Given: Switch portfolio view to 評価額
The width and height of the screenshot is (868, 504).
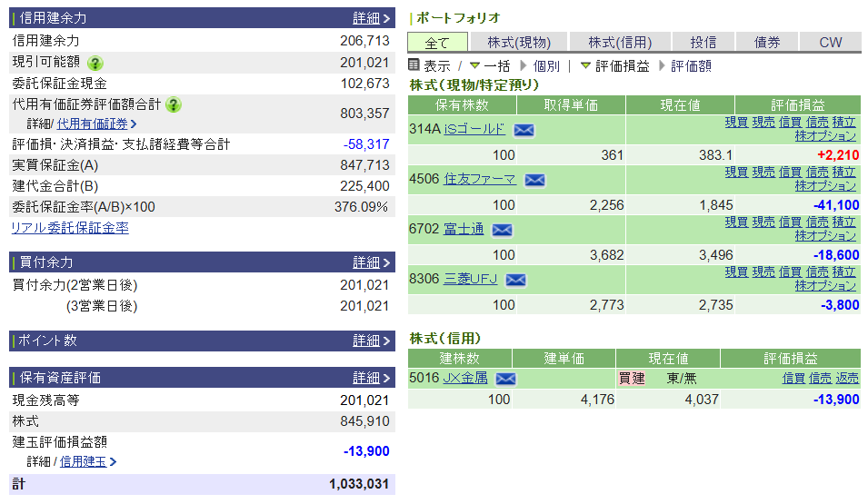Looking at the screenshot, I should coord(691,66).
